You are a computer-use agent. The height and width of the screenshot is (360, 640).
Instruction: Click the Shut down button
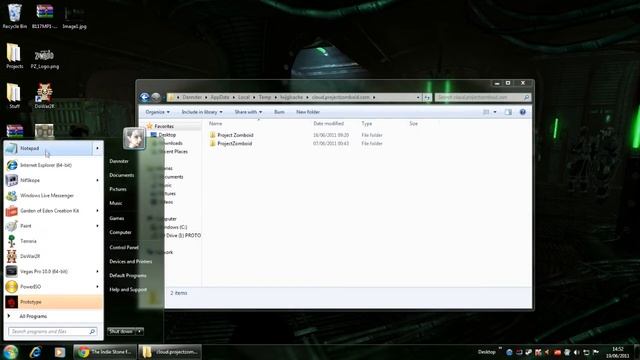tap(121, 331)
